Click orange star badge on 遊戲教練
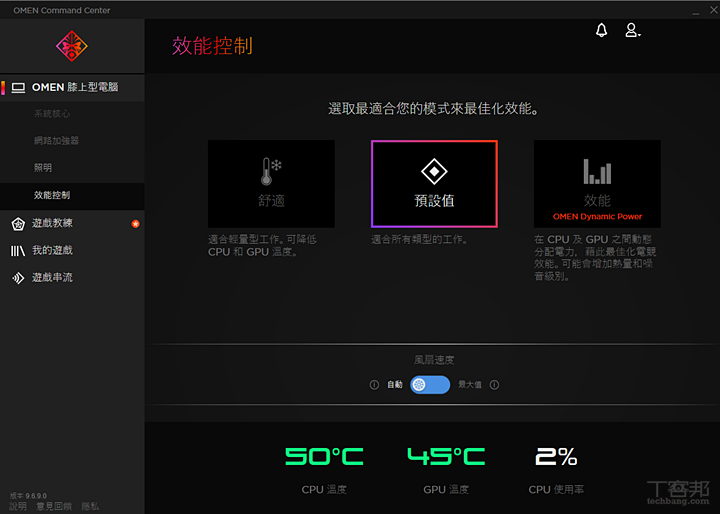 click(135, 224)
